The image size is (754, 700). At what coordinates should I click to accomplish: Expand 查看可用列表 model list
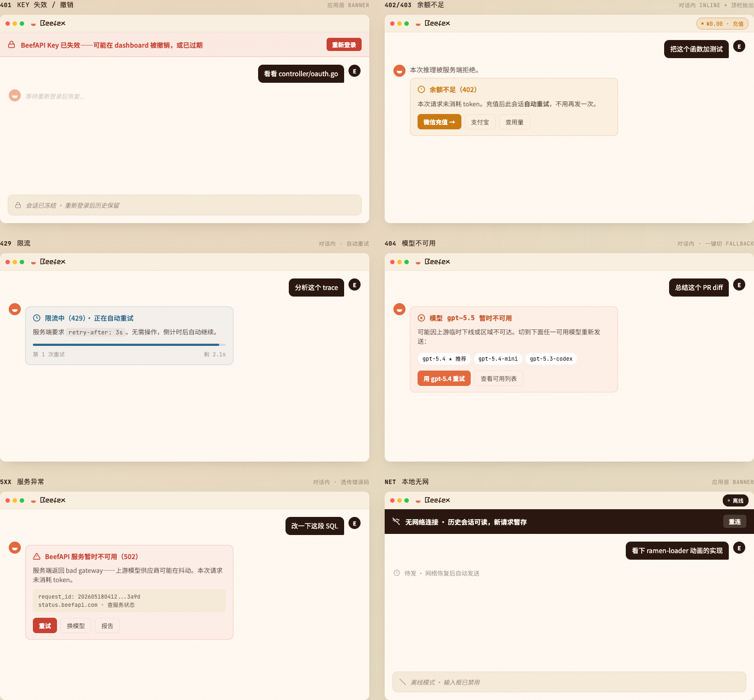tap(499, 379)
